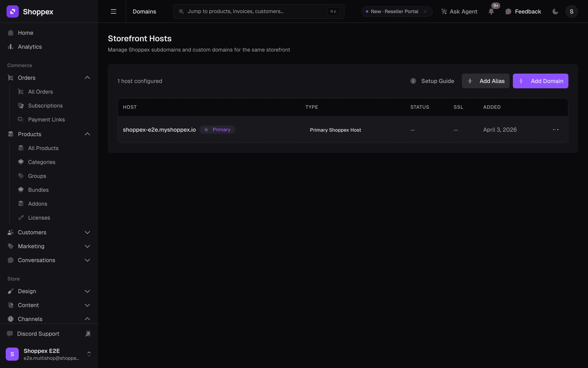Click the April 3, 2026 date cell
Image resolution: width=588 pixels, height=368 pixels.
click(x=500, y=130)
